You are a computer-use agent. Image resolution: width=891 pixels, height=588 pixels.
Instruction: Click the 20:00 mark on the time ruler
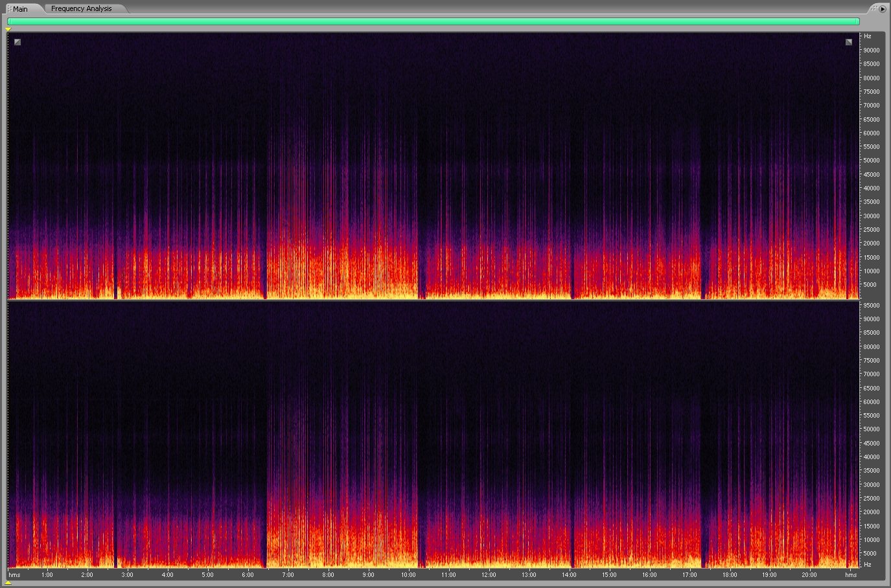tap(809, 574)
